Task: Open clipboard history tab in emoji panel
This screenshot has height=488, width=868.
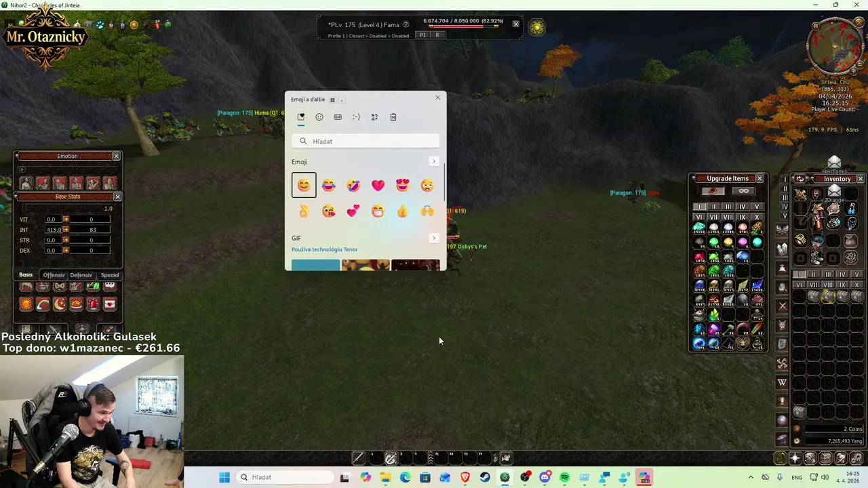Action: pos(393,117)
